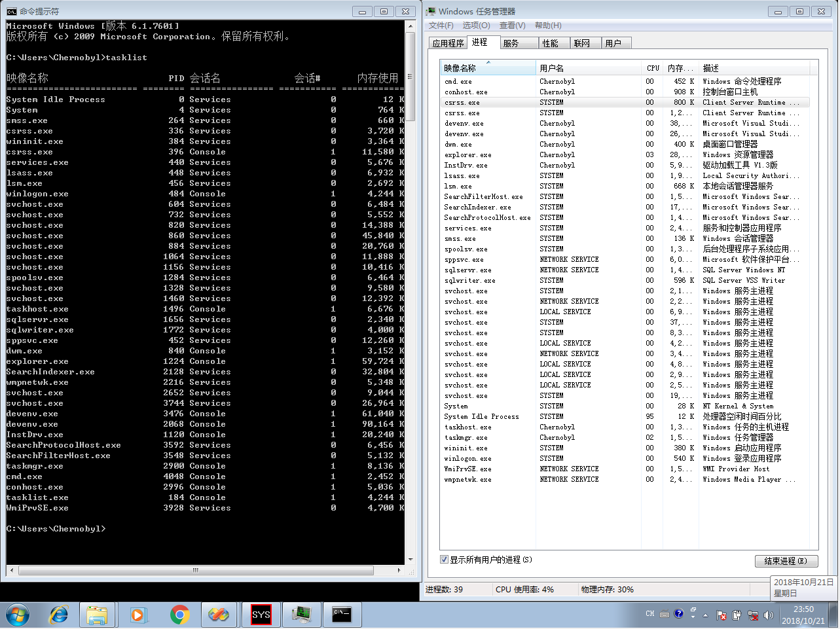This screenshot has height=629, width=840.
Task: Click the tray clock showing 23:50
Action: click(803, 615)
